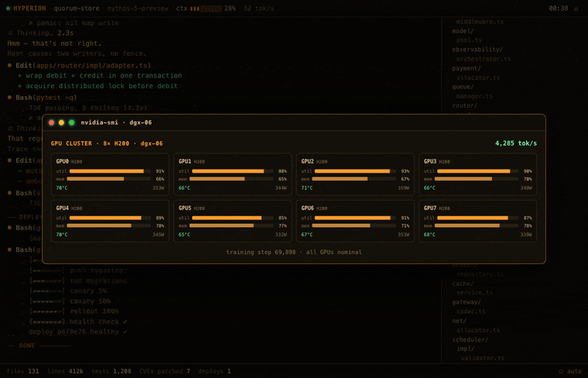Collapse the impl/ subfolder under scheduler/
588x378 pixels.
pos(466,349)
